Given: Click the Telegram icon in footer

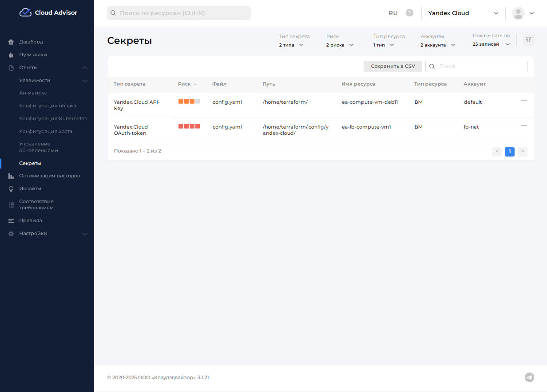Looking at the screenshot, I should pos(529,377).
